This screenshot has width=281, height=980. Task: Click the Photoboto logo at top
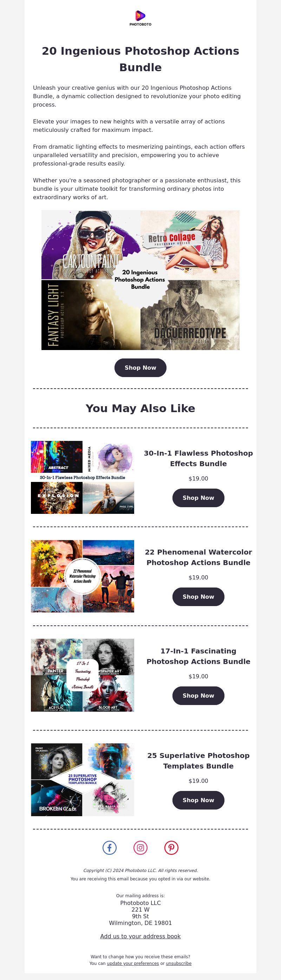point(140,18)
